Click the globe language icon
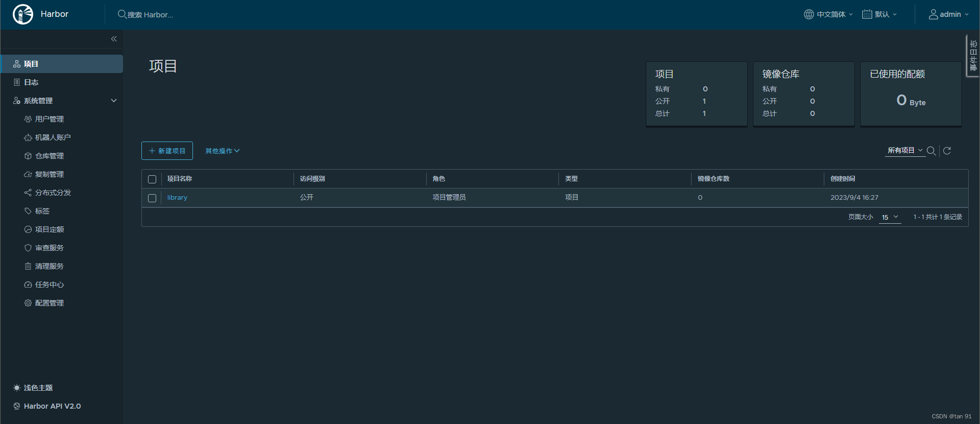The width and height of the screenshot is (980, 424). click(808, 14)
